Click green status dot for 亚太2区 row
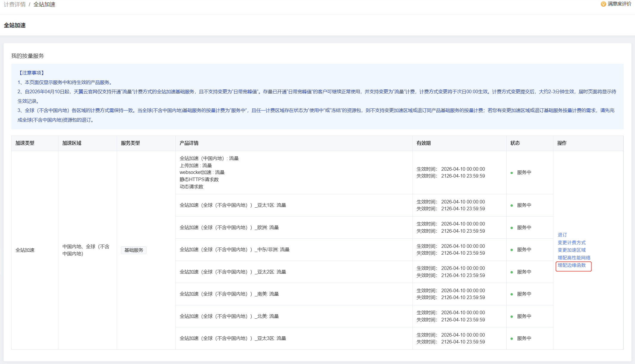The width and height of the screenshot is (635, 364). (511, 272)
